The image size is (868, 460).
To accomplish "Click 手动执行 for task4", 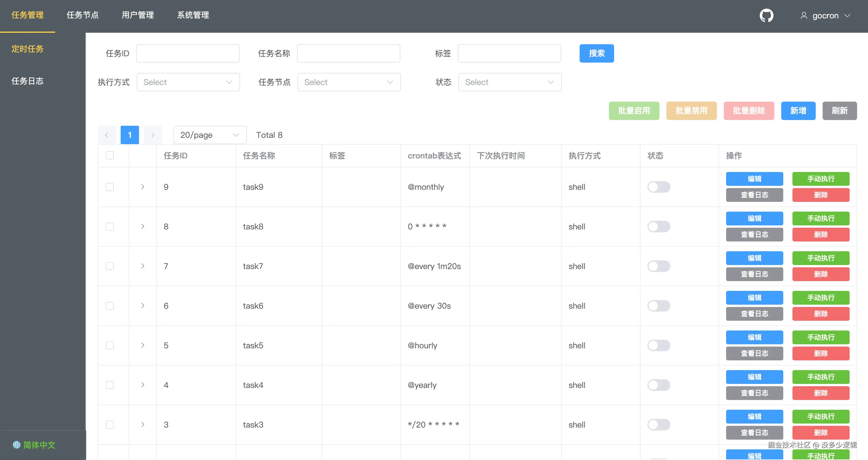I will pos(821,377).
